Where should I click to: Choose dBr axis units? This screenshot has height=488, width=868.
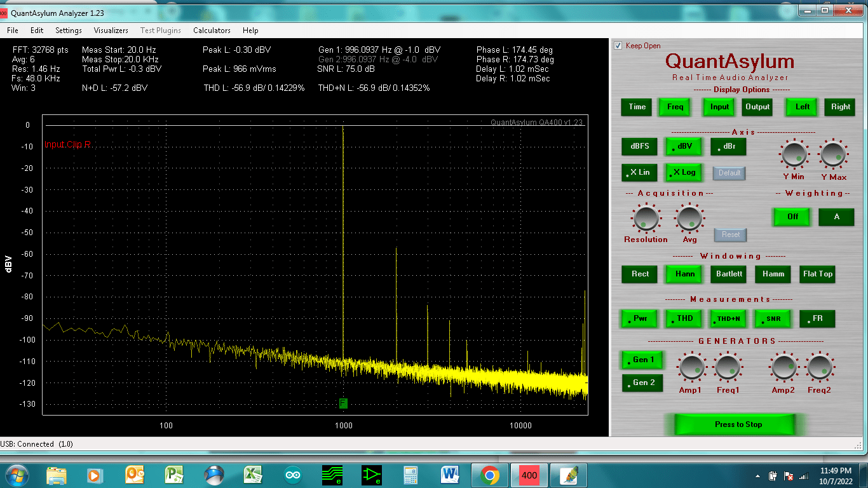[x=728, y=146]
